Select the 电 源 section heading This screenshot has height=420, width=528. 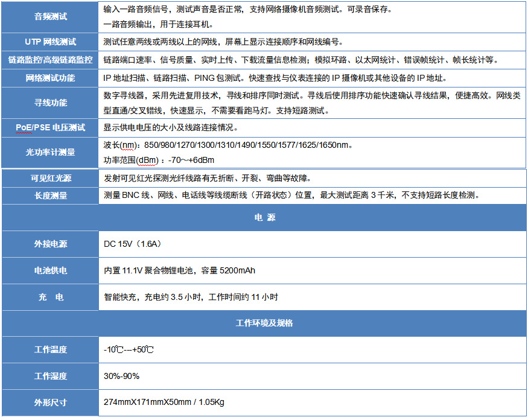(265, 217)
